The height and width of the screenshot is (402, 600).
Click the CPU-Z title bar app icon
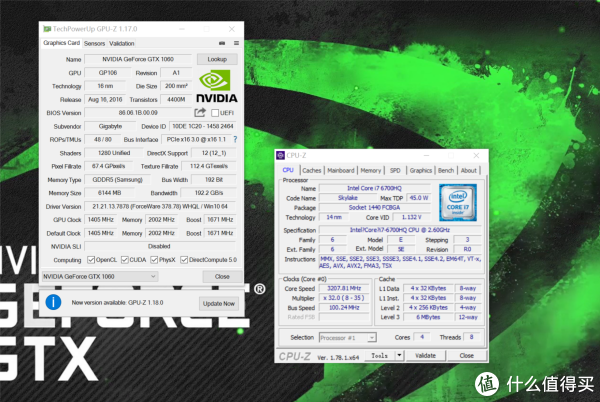pos(280,155)
